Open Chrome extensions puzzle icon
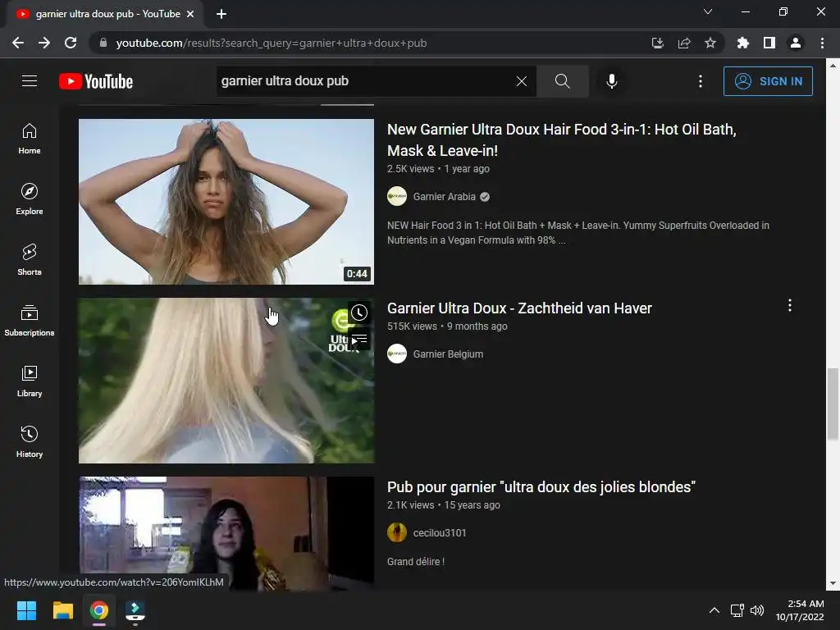The width and height of the screenshot is (840, 630). point(742,43)
